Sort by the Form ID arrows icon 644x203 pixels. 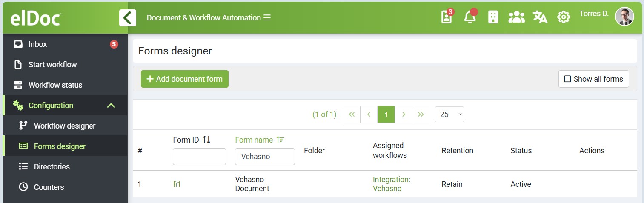point(206,140)
